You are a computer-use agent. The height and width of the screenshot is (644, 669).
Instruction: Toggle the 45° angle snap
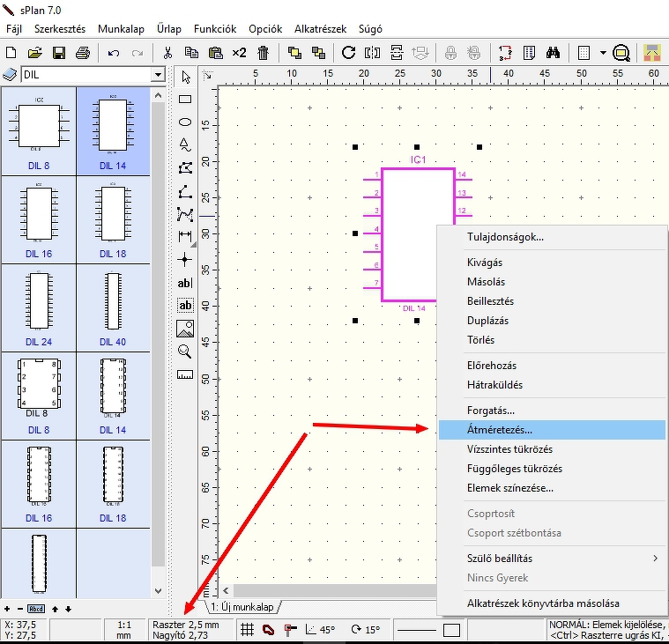[321, 630]
